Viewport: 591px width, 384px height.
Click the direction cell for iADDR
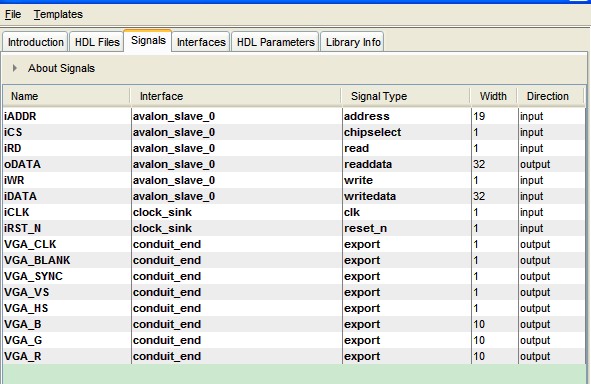click(x=552, y=116)
